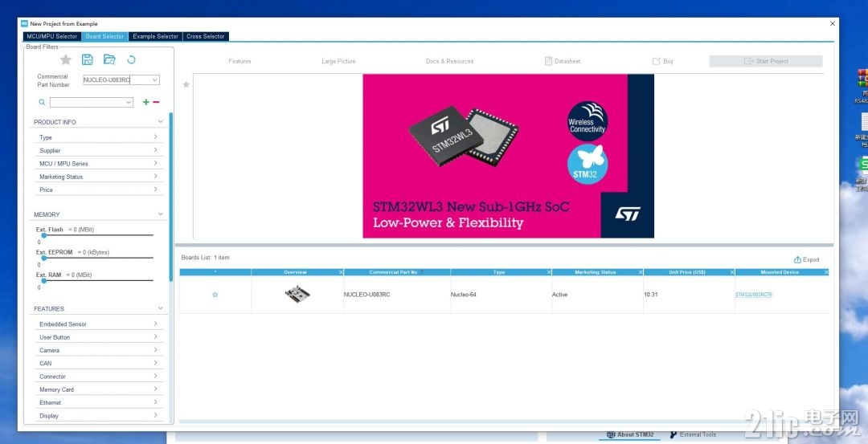This screenshot has height=444, width=868.
Task: Expand the Display filter
Action: pos(99,416)
